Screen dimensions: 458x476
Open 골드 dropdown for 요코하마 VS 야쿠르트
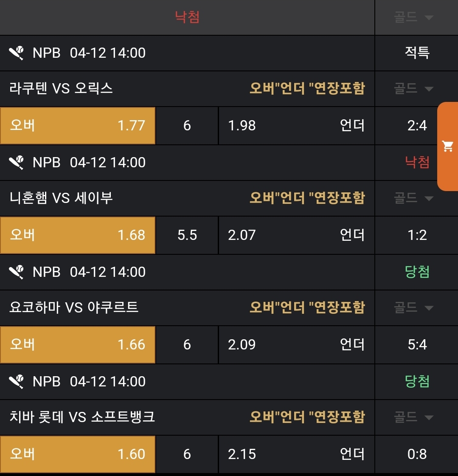coord(413,308)
